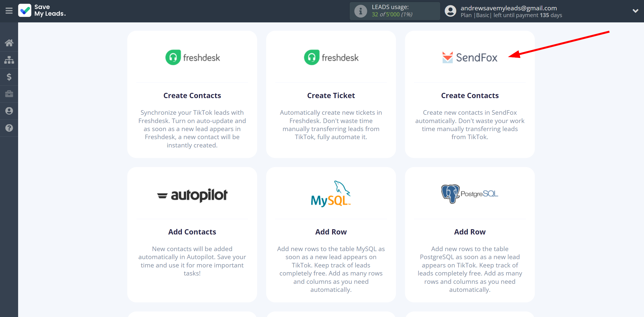Open Billing dollar icon in sidebar

9,77
